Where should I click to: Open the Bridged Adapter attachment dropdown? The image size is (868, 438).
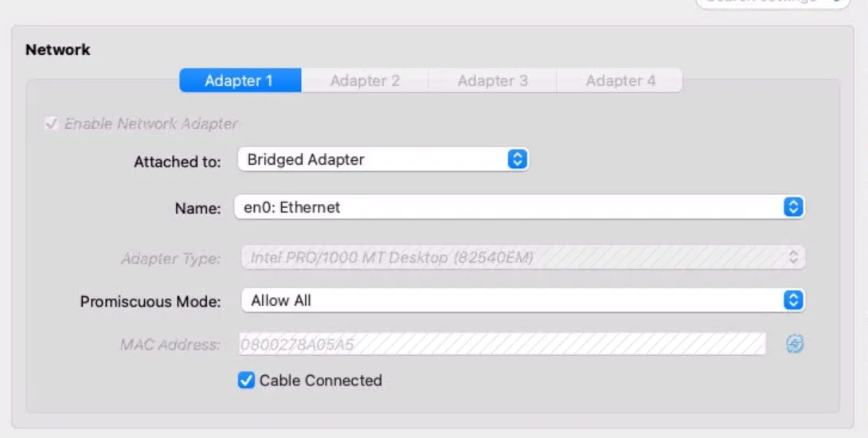[374, 159]
